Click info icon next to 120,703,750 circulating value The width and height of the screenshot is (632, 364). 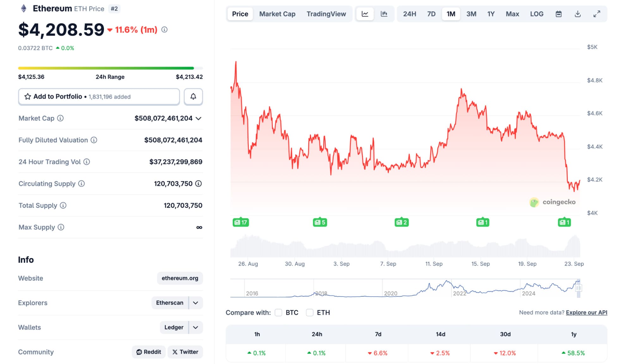(x=199, y=184)
